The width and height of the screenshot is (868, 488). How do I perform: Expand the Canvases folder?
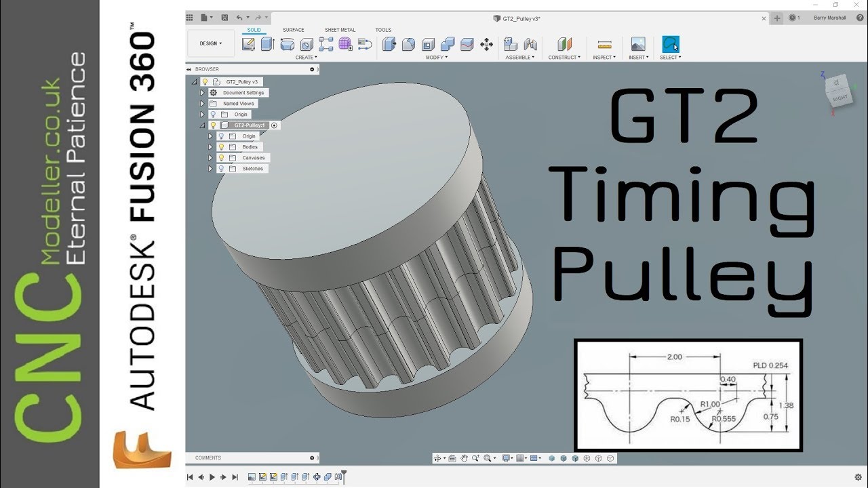tap(210, 158)
